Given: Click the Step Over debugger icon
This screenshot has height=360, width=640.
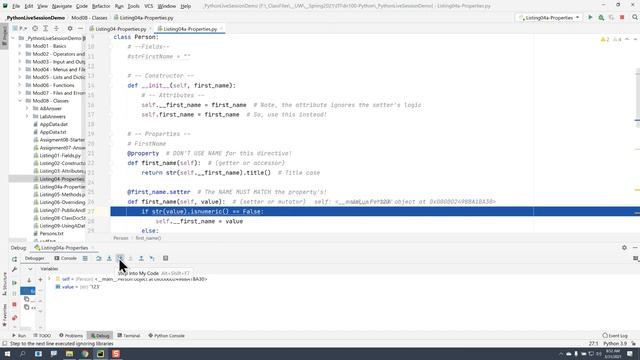Looking at the screenshot, I should [x=98, y=258].
